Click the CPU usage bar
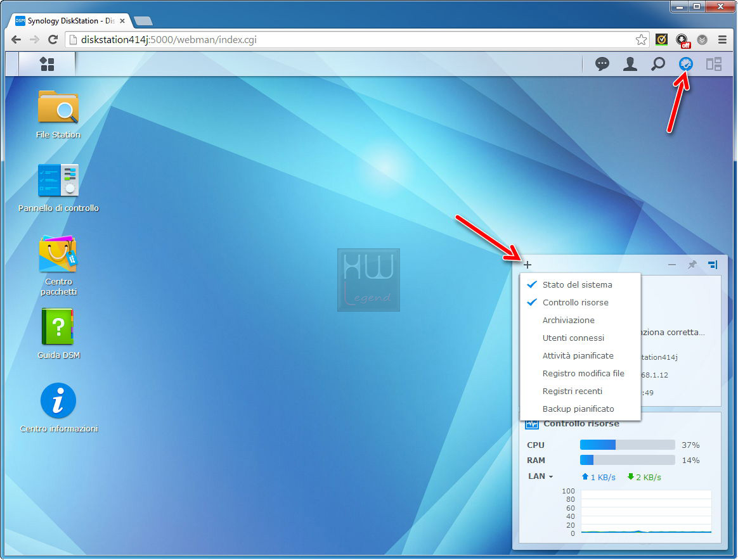 (628, 445)
